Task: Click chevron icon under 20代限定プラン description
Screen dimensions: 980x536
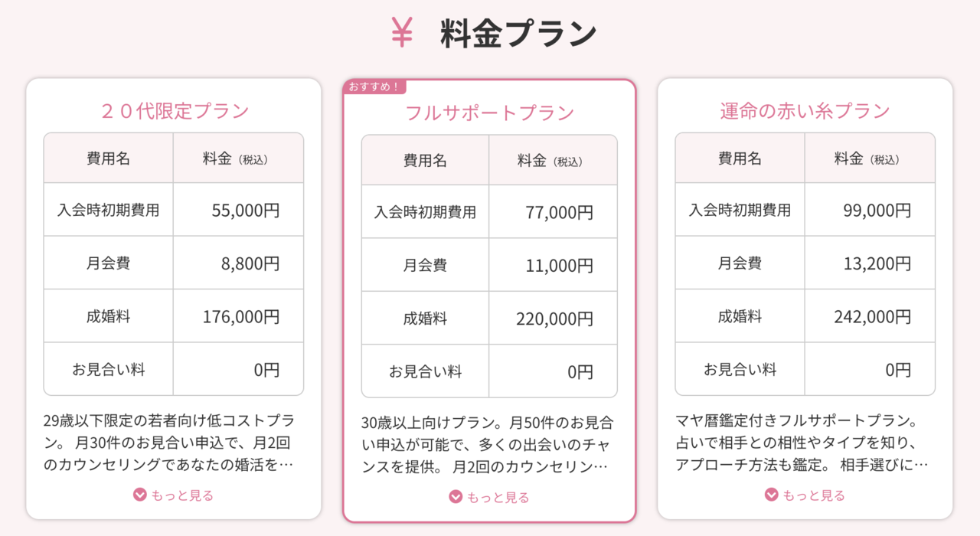Action: coord(139,495)
